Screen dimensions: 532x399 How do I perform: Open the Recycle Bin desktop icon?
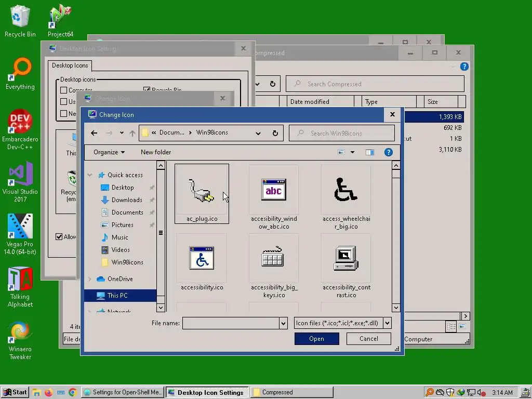(x=20, y=21)
